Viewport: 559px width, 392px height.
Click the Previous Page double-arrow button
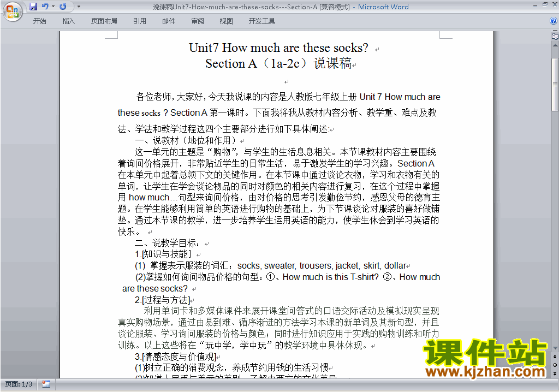pos(555,357)
